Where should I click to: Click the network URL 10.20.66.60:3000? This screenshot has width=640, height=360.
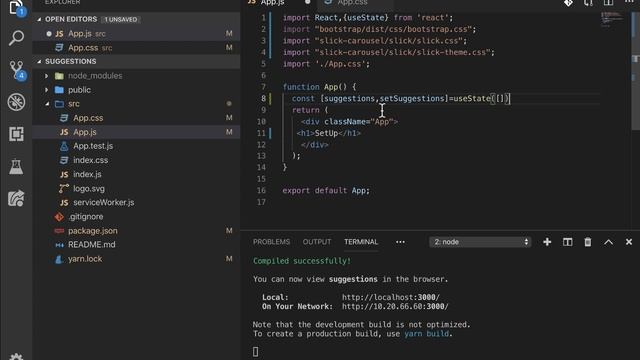[x=395, y=307]
